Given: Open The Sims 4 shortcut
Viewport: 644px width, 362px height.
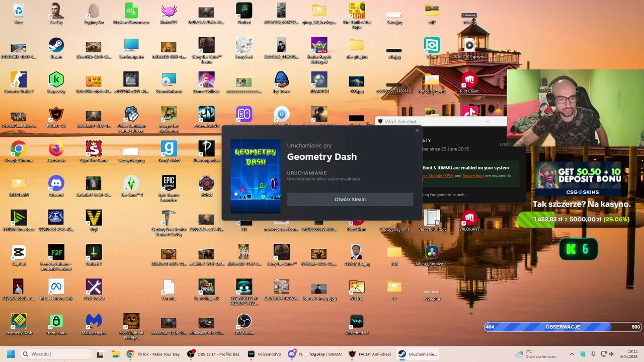Looking at the screenshot, I should [x=131, y=186].
